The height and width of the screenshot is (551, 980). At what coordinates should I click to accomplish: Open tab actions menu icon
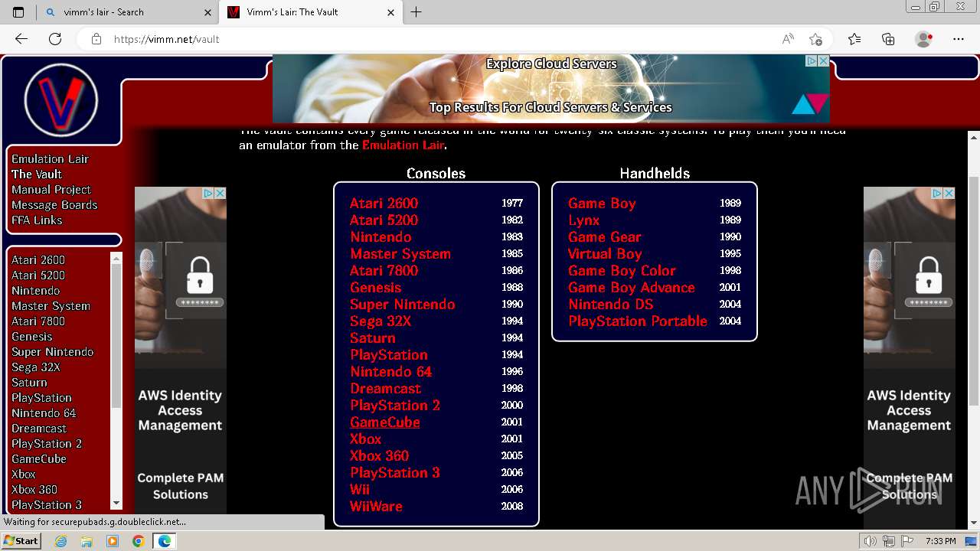(x=18, y=12)
